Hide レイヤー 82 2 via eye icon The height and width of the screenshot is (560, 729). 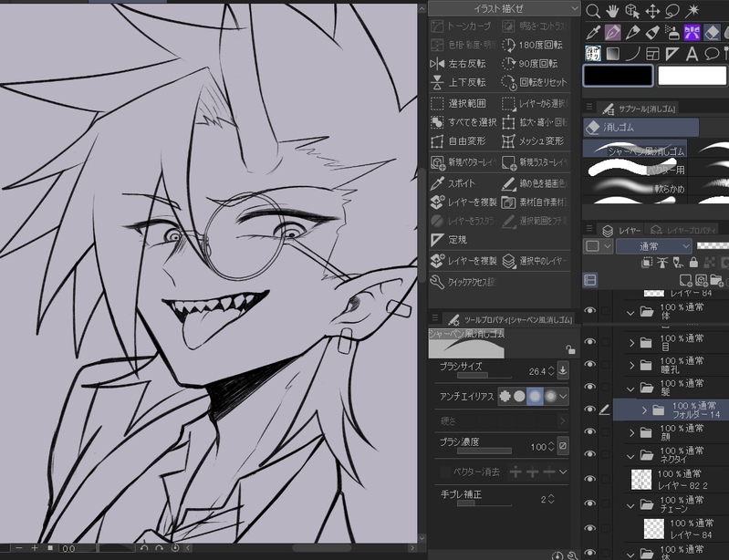589,479
